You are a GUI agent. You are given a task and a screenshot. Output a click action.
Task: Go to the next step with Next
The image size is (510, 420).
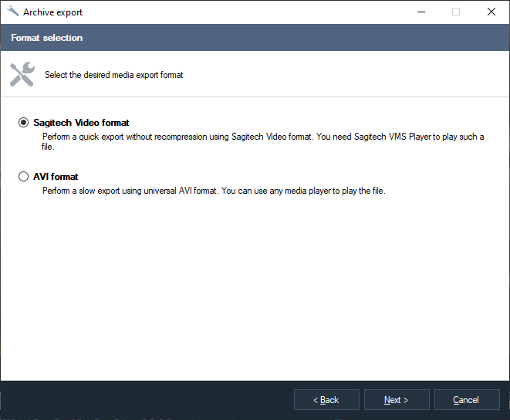pyautogui.click(x=397, y=399)
